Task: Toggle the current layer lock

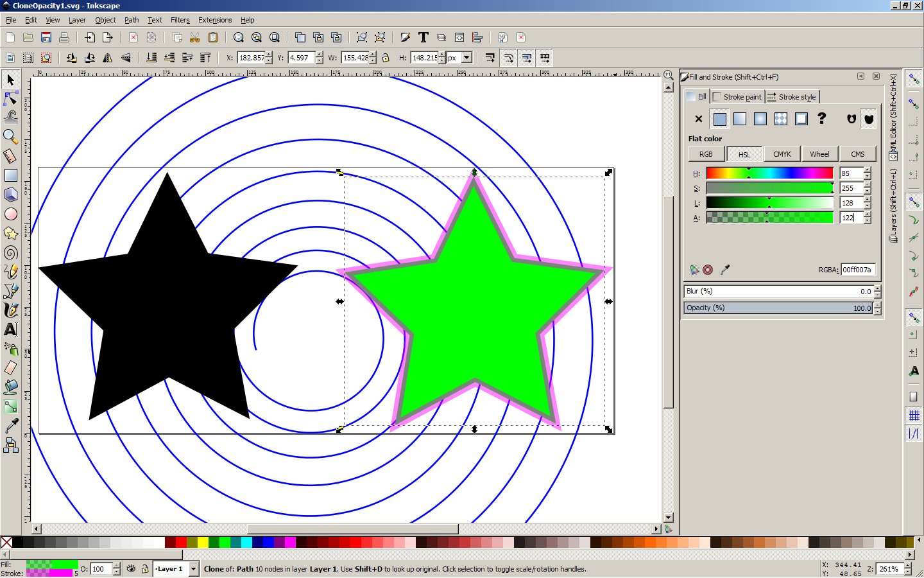Action: 145,569
